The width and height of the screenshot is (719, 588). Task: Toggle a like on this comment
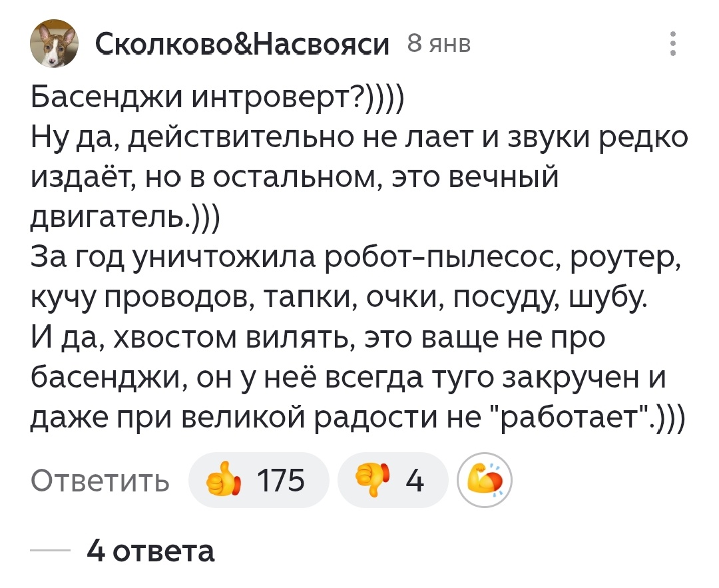pyautogui.click(x=259, y=479)
